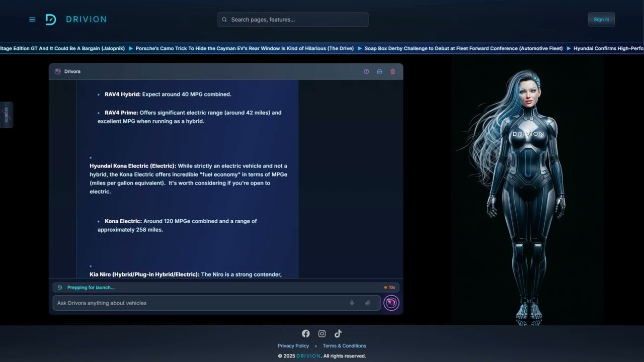Click the round Drivora send button
Image resolution: width=644 pixels, height=362 pixels.
click(x=391, y=303)
